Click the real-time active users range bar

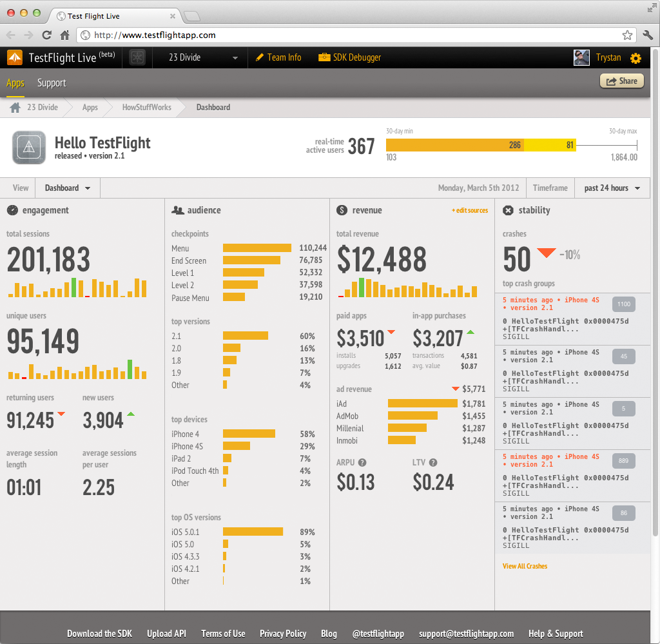(x=511, y=145)
